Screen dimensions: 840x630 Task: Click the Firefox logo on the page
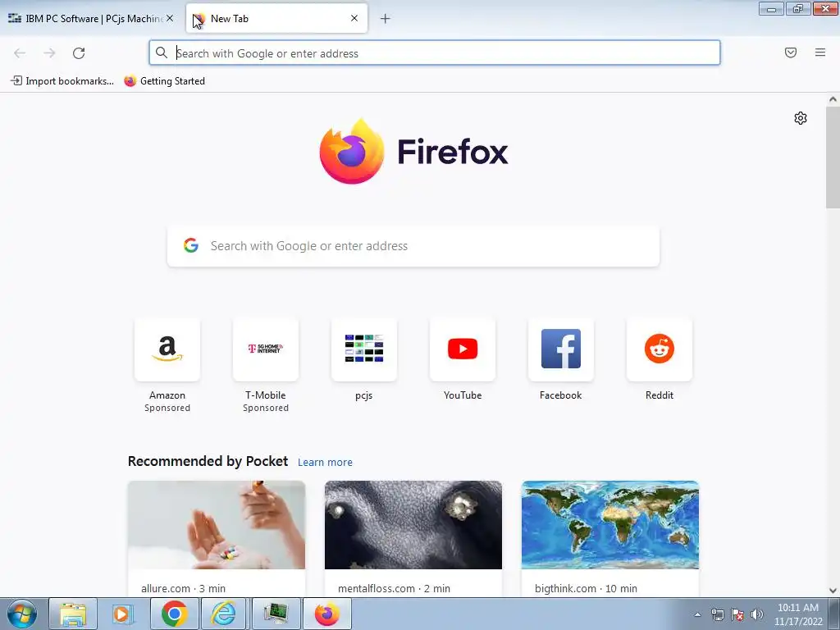pos(351,152)
